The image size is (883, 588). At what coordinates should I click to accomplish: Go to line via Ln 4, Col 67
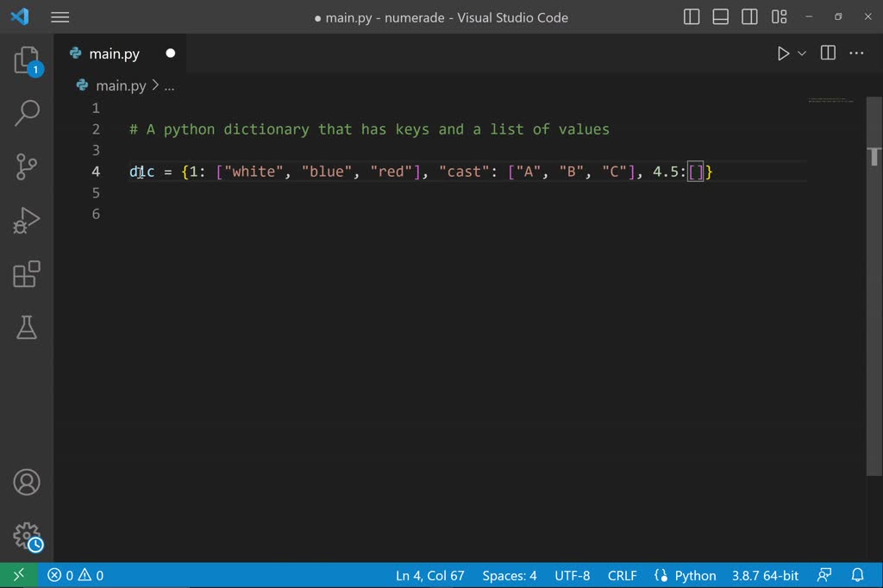(429, 575)
